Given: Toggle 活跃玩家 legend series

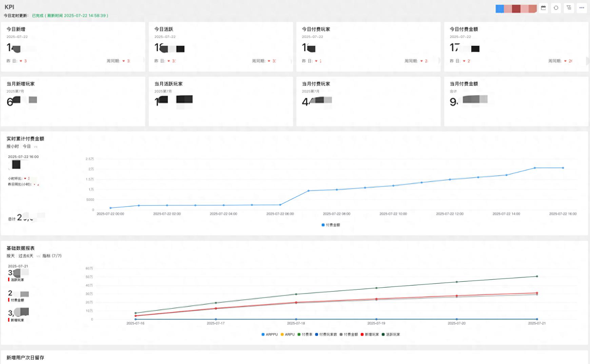Looking at the screenshot, I should pyautogui.click(x=391, y=335).
